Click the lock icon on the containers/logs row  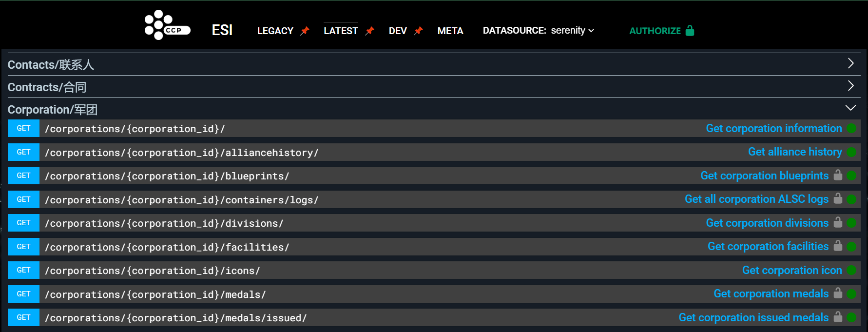tap(838, 198)
